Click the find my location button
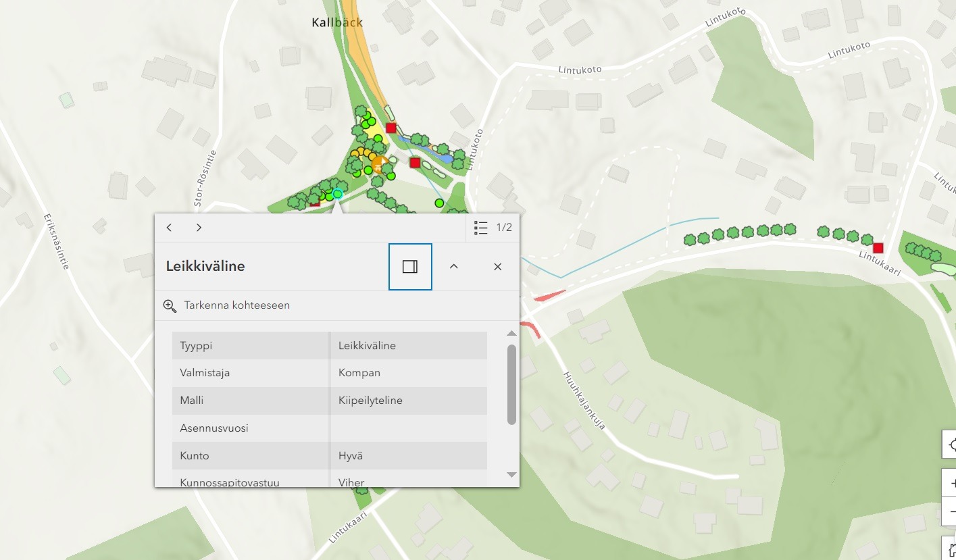956x560 pixels. click(951, 446)
